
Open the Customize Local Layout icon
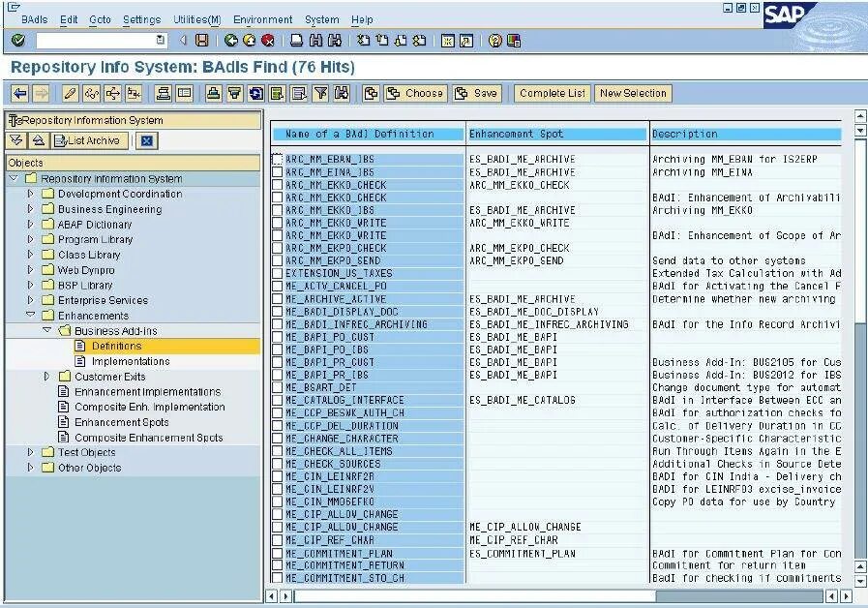tap(514, 41)
